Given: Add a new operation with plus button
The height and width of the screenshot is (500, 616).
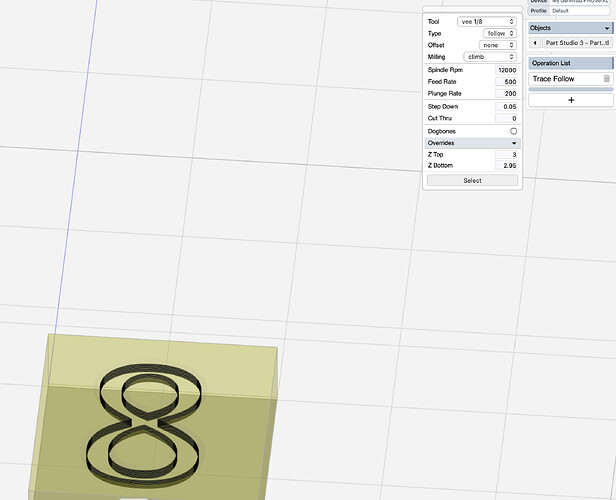Looking at the screenshot, I should (570, 100).
